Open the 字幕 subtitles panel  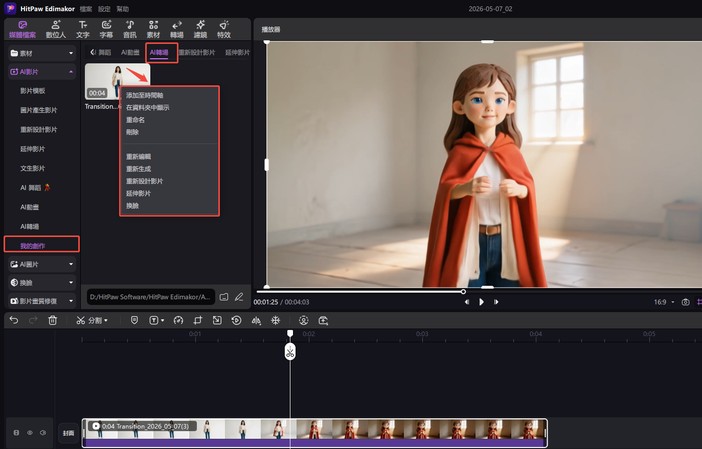coord(106,29)
